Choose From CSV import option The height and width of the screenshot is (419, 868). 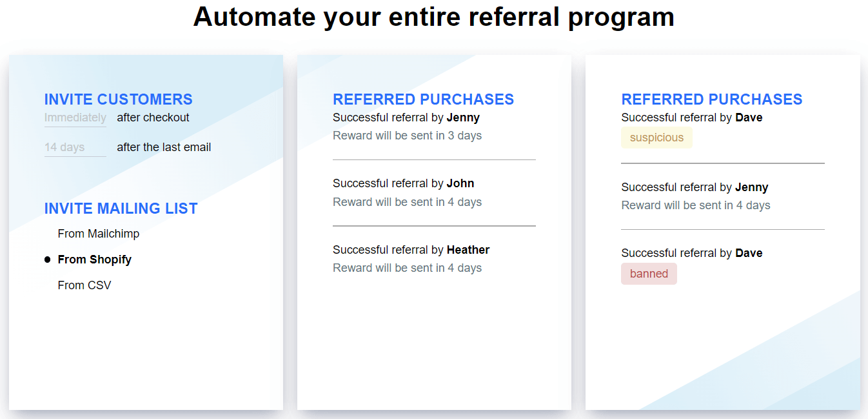84,285
